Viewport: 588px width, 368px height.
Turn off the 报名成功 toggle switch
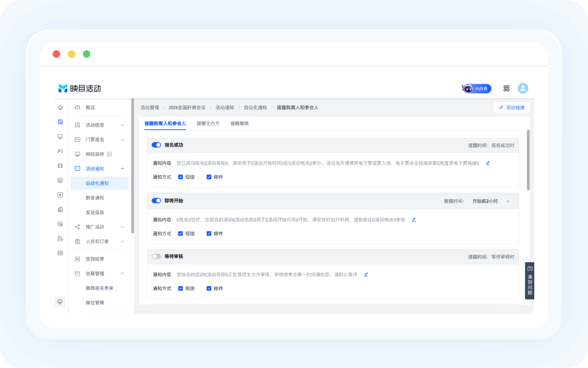coord(156,145)
